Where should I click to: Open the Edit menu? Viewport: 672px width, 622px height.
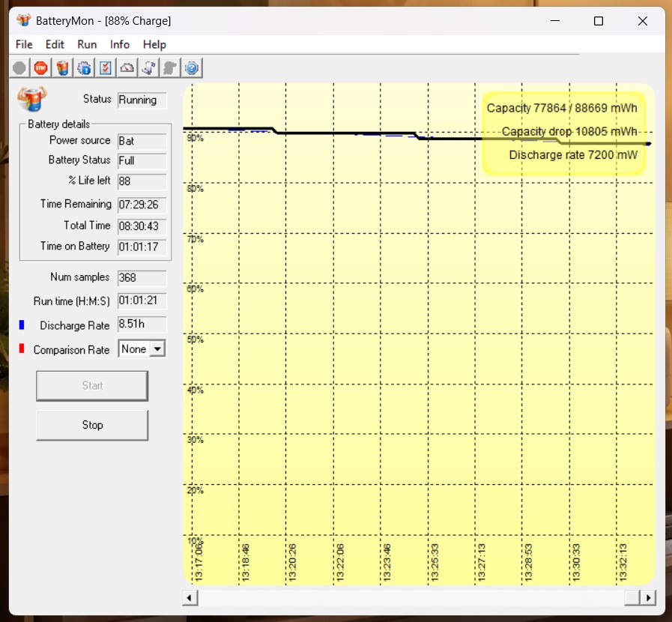[x=55, y=44]
